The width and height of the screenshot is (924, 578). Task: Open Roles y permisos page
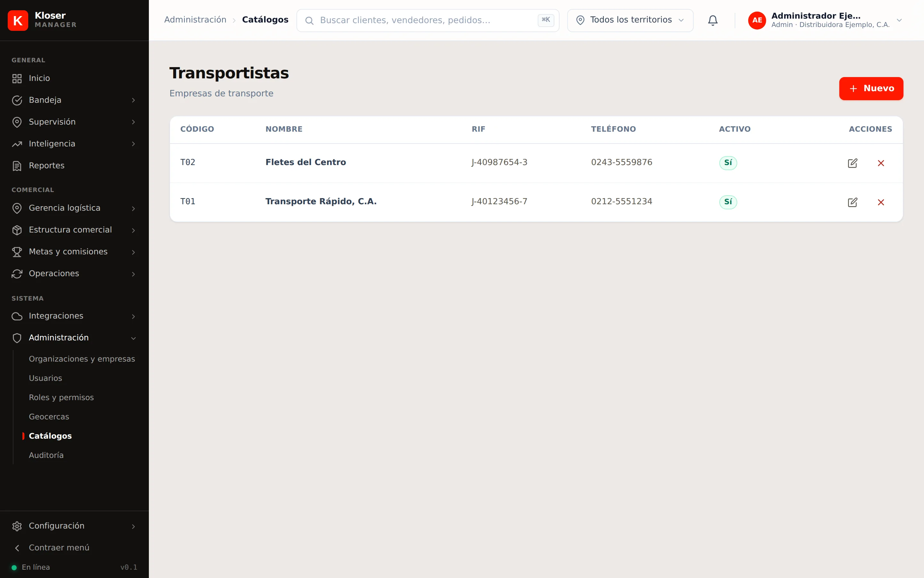[x=61, y=397]
